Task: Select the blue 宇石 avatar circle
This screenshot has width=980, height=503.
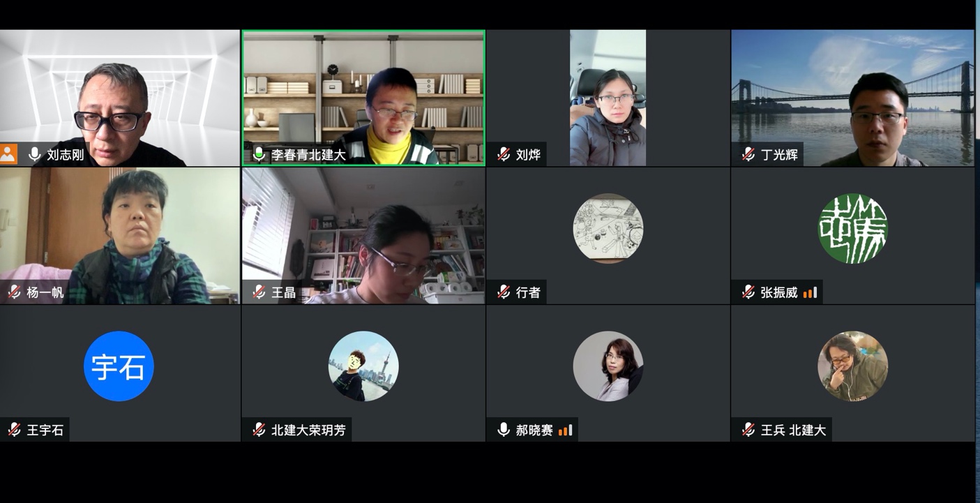Action: (119, 366)
